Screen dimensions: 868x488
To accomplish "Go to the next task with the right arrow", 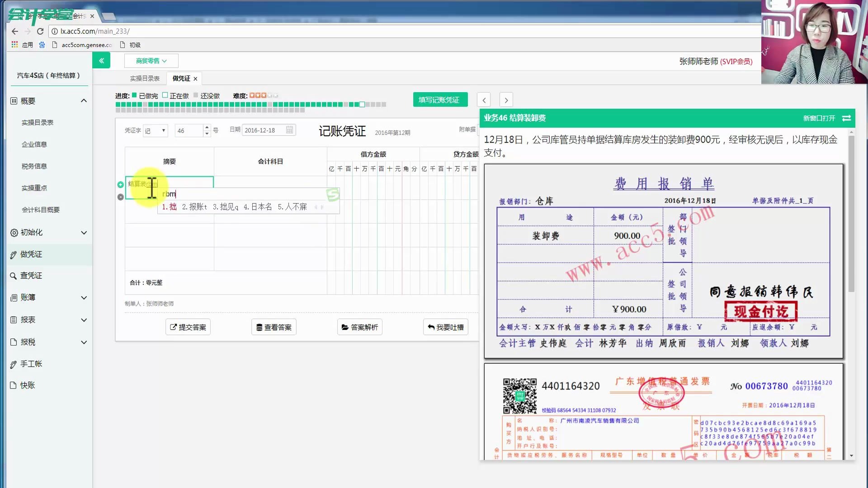I will (x=506, y=100).
